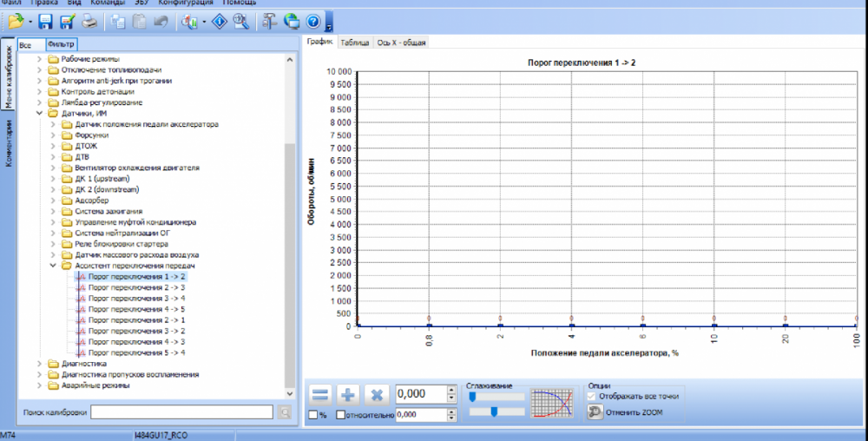Open settings via the tools hammer icon
This screenshot has height=441, width=868.
pos(270,22)
